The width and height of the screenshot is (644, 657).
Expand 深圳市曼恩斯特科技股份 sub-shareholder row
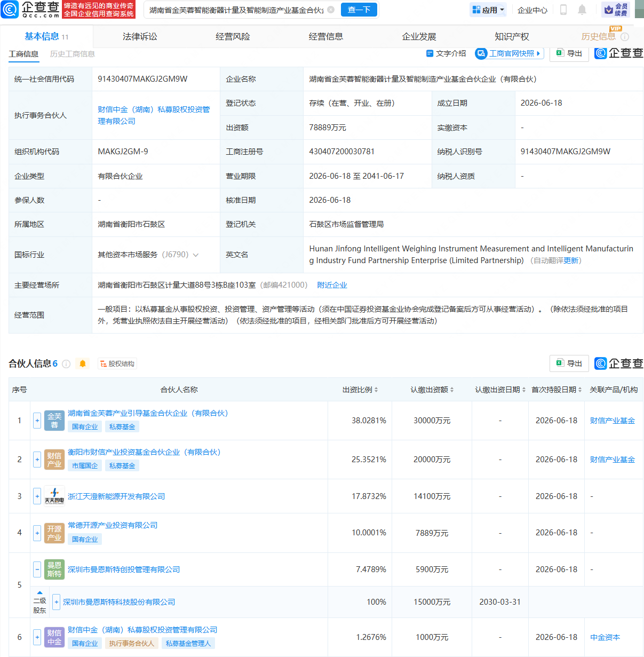click(56, 602)
